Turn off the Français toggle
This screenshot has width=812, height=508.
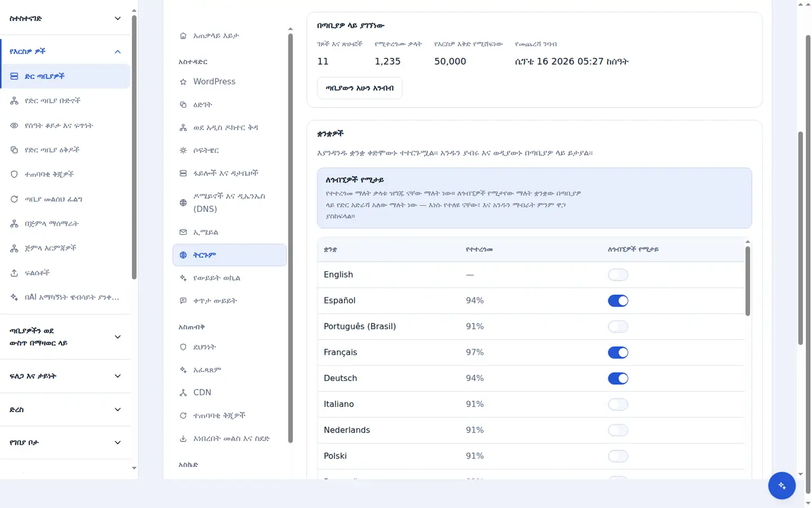click(x=618, y=353)
